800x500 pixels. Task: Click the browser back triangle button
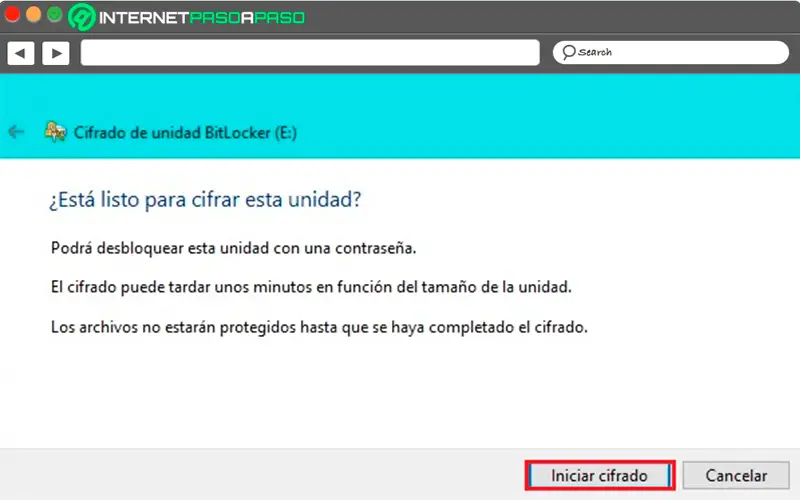tap(20, 53)
